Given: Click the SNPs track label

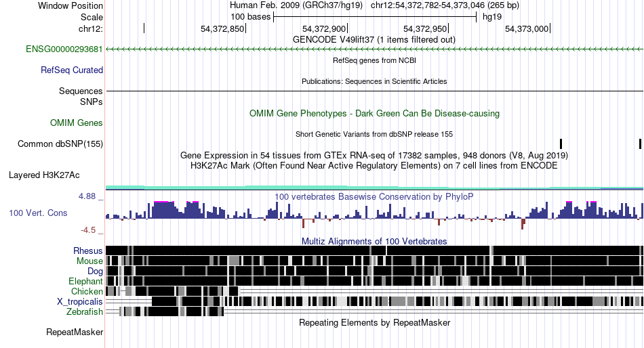Looking at the screenshot, I should point(92,102).
